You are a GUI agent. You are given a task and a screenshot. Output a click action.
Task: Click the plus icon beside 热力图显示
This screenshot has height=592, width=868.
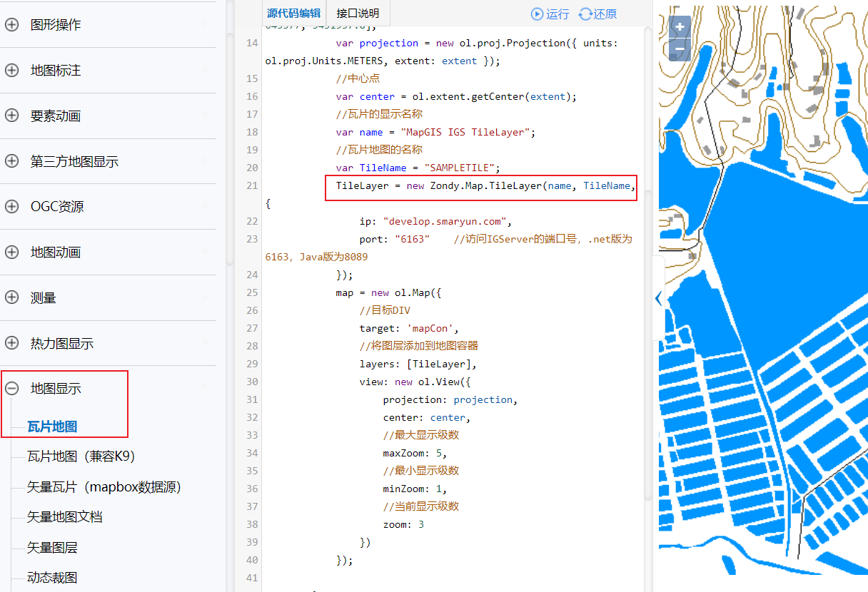tap(11, 343)
